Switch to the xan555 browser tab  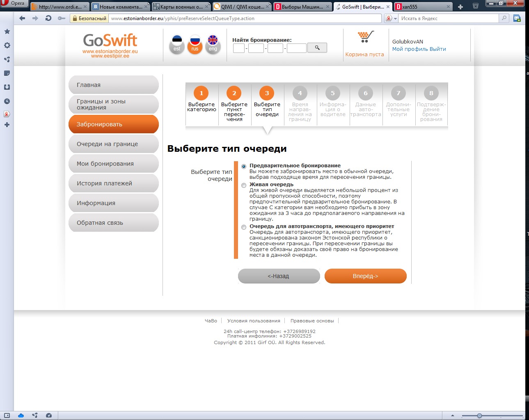[x=423, y=7]
